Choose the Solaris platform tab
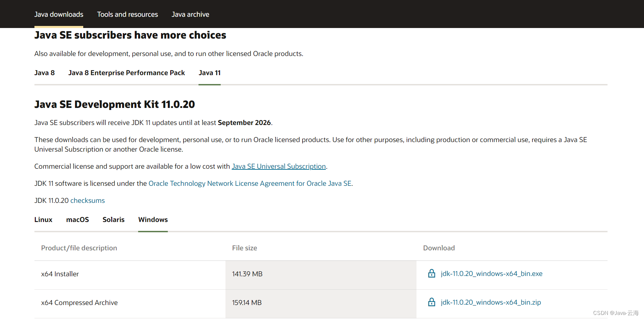Screen dimensions: 644x319 113,220
